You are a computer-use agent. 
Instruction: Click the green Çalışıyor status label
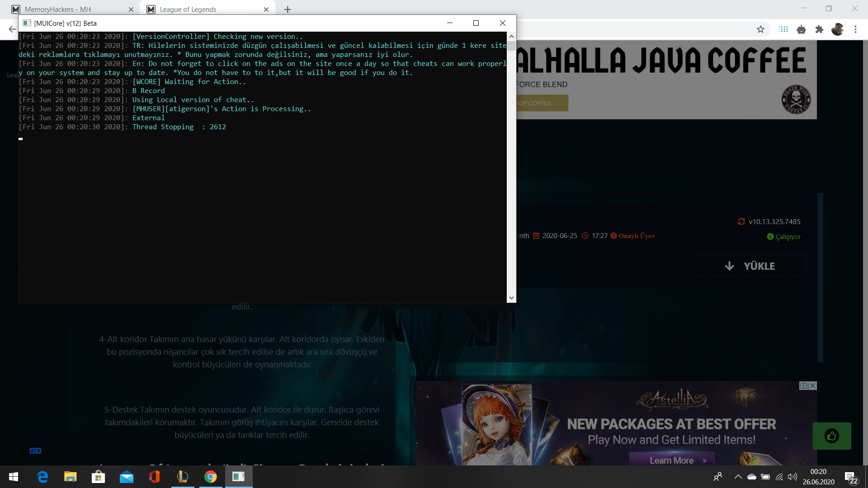pyautogui.click(x=784, y=237)
